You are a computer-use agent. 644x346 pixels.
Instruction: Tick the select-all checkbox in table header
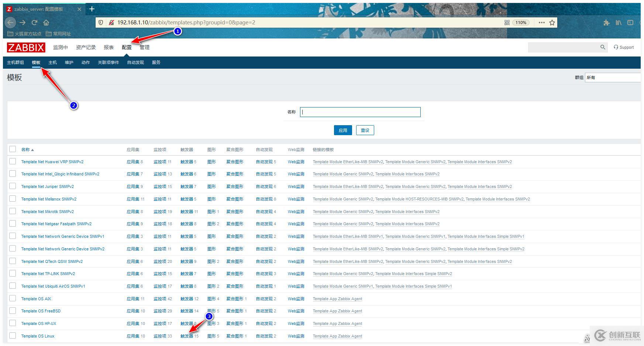pos(13,149)
